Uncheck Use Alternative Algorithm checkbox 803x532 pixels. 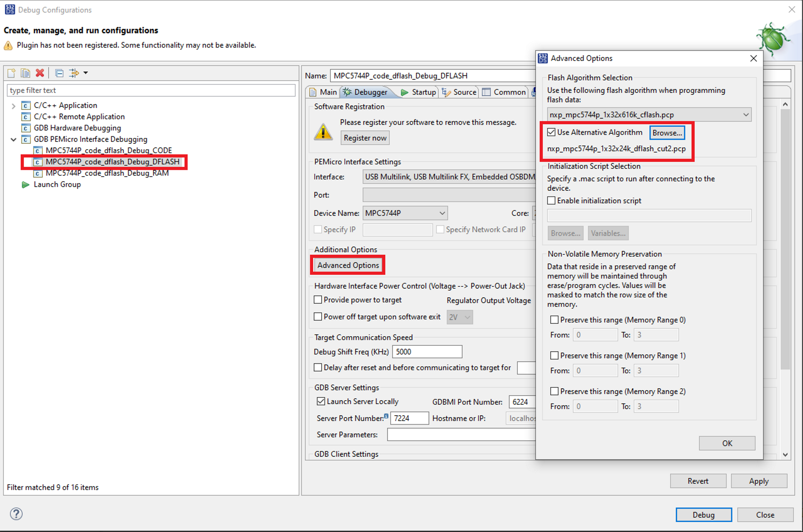coord(551,133)
